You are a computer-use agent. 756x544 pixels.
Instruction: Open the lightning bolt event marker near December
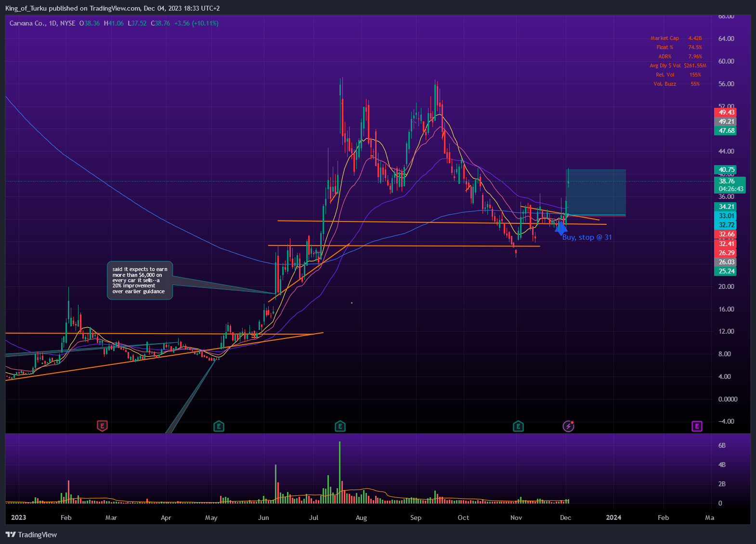pos(569,426)
